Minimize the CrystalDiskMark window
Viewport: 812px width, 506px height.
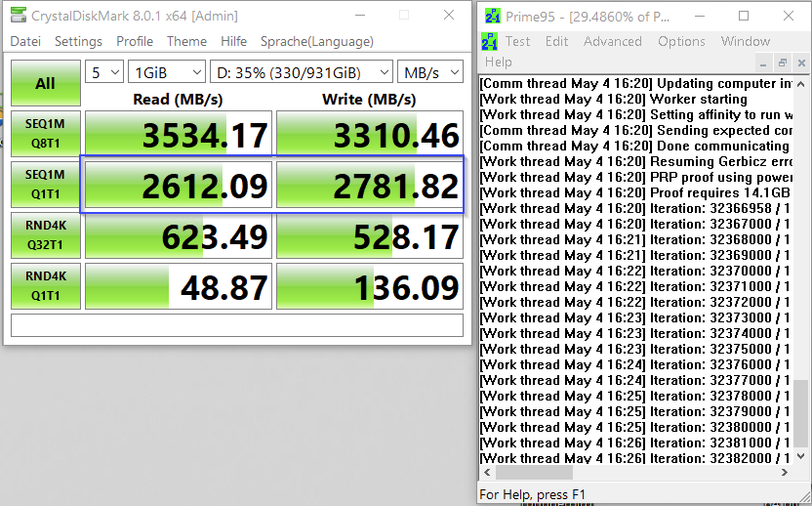pos(360,16)
